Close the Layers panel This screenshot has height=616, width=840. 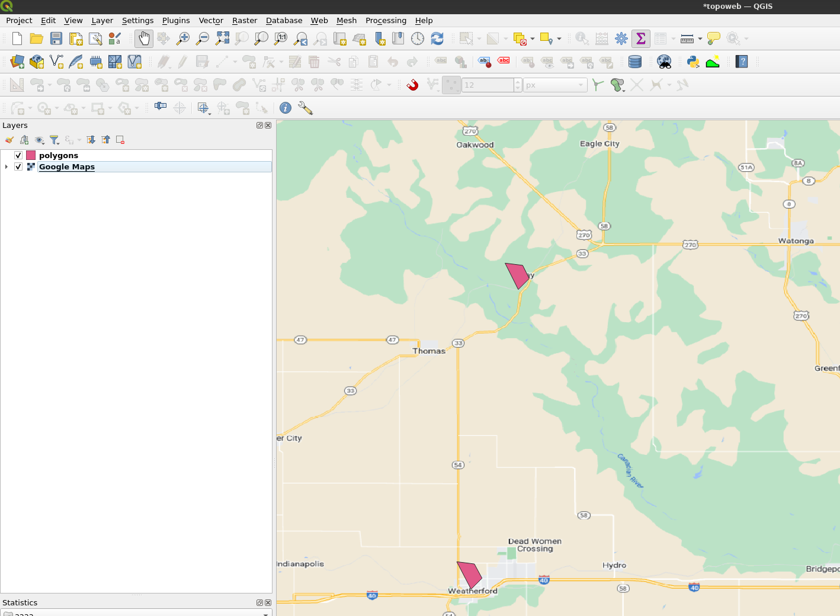tap(268, 125)
